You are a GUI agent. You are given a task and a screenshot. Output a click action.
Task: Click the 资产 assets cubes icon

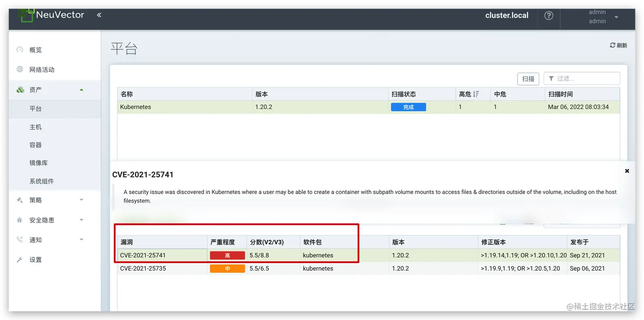pos(20,90)
